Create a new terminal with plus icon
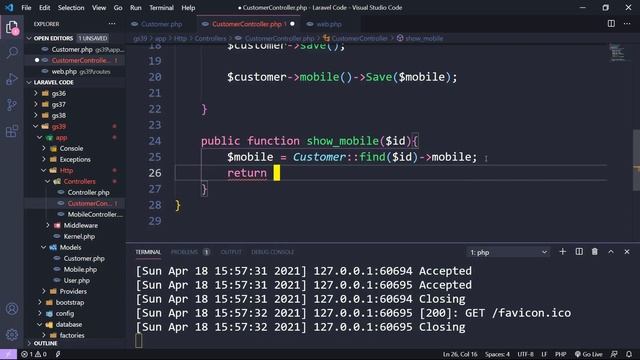Viewport: 640px width, 360px height. click(x=562, y=252)
